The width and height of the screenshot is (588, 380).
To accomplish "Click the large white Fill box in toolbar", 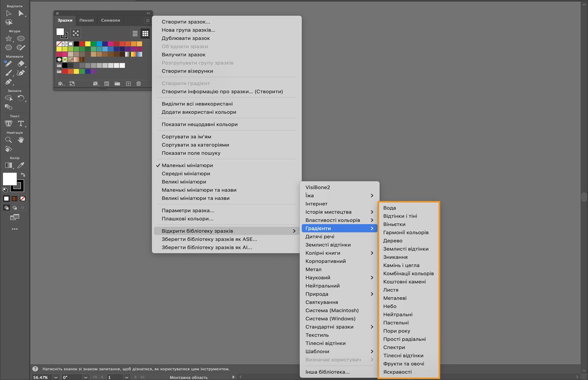I will click(9, 178).
